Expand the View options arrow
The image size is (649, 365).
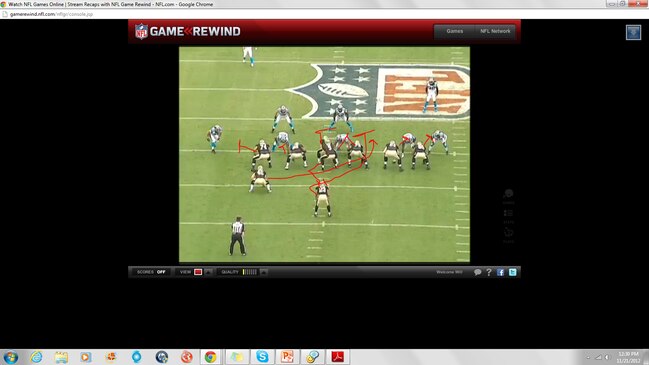pyautogui.click(x=209, y=272)
